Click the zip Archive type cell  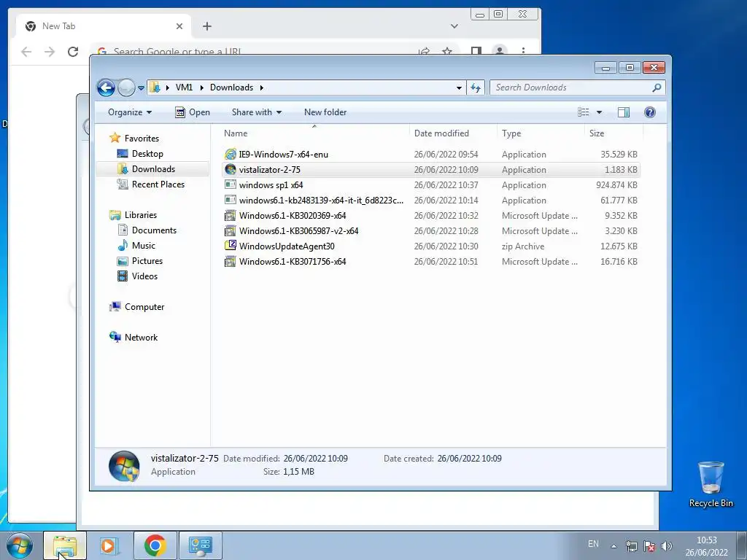click(x=522, y=246)
